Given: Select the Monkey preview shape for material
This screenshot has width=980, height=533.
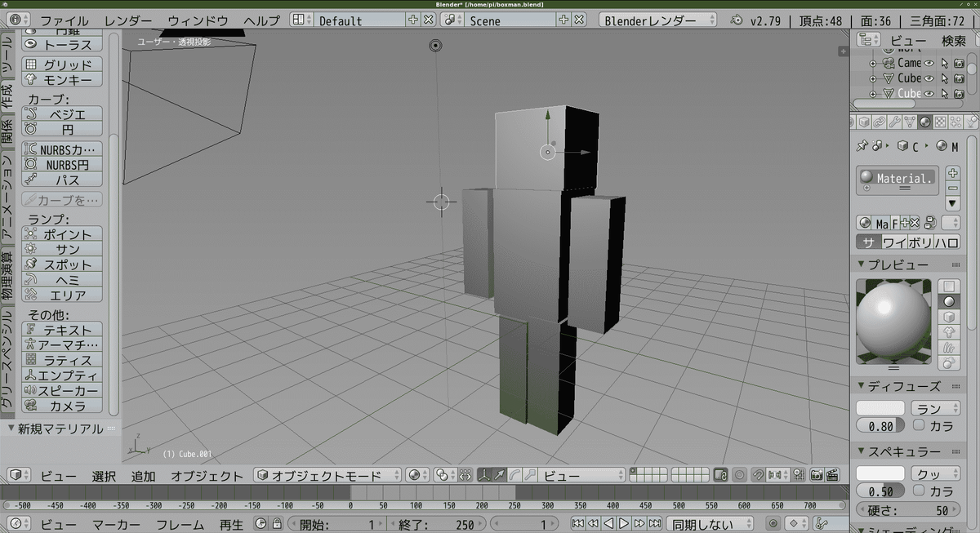Looking at the screenshot, I should [950, 331].
